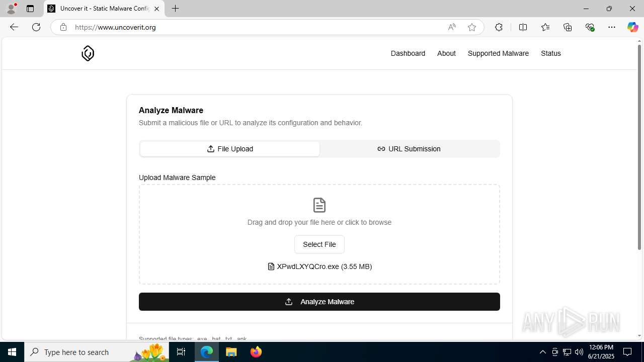Click taskbar clock showing 12:06 PM
This screenshot has height=362, width=644.
[x=601, y=352]
